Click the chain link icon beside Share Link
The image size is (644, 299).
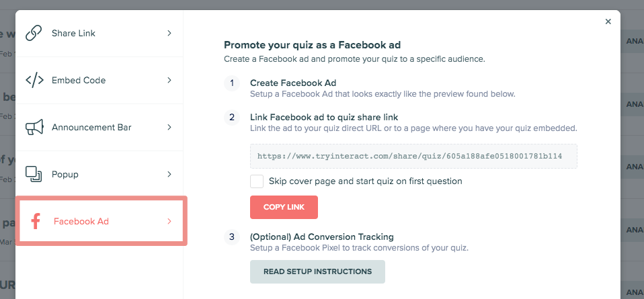34,34
